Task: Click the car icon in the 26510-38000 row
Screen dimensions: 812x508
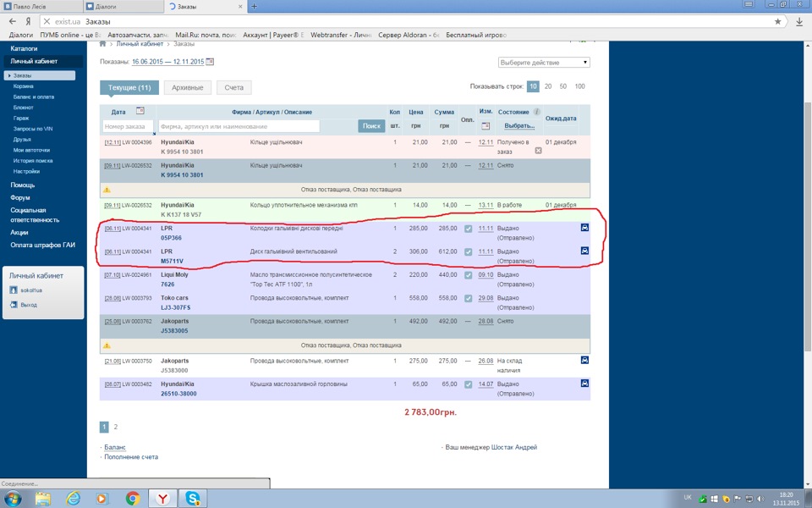Action: click(x=584, y=384)
